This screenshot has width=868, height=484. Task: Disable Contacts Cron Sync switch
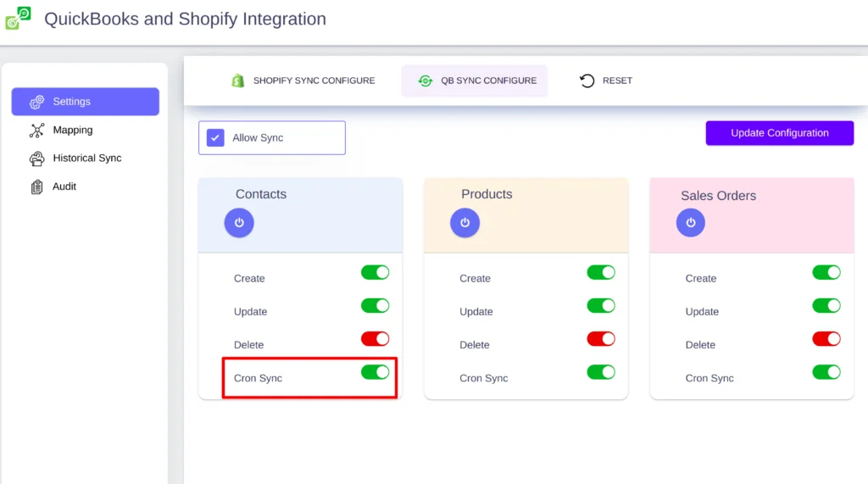click(376, 372)
